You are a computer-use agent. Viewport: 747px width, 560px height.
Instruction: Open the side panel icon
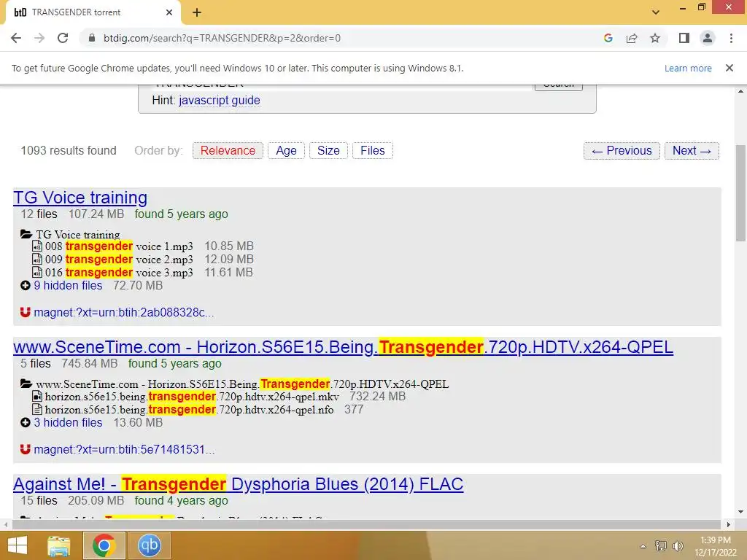point(684,38)
